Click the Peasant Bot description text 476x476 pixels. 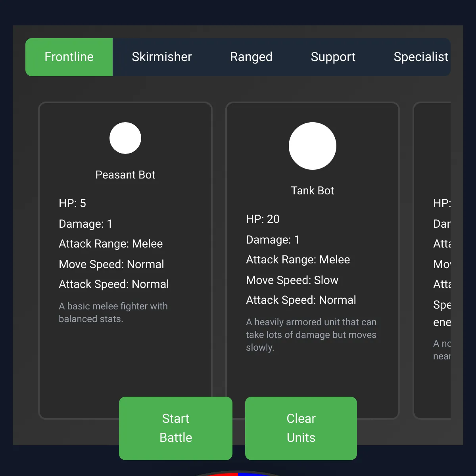point(113,313)
